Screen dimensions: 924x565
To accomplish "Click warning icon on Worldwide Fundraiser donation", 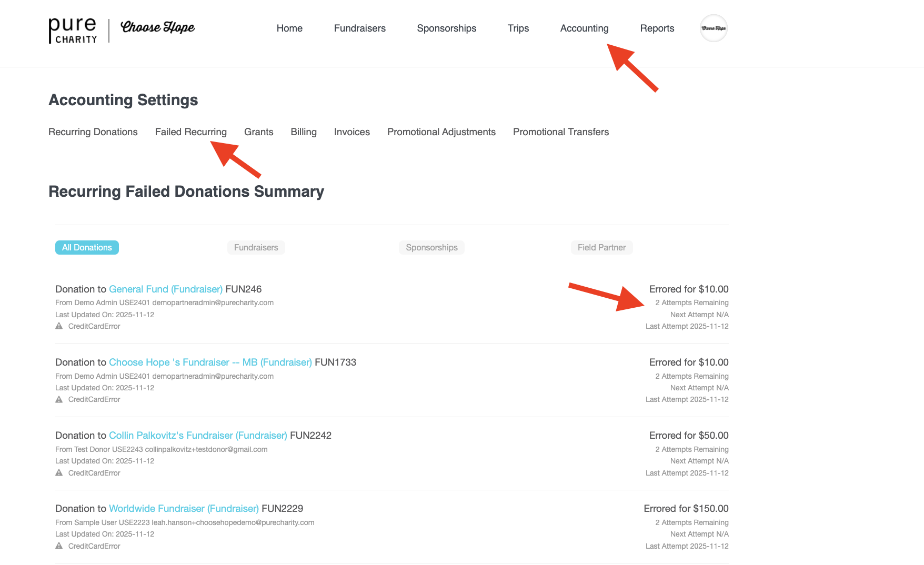I will (59, 546).
